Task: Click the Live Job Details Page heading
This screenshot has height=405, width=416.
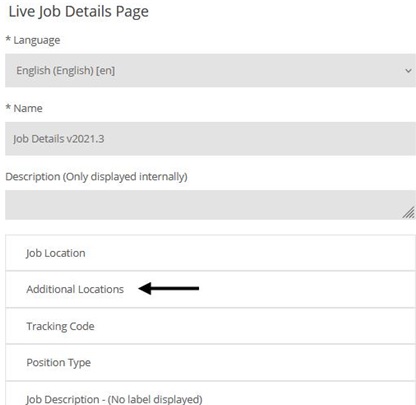Action: pos(79,12)
